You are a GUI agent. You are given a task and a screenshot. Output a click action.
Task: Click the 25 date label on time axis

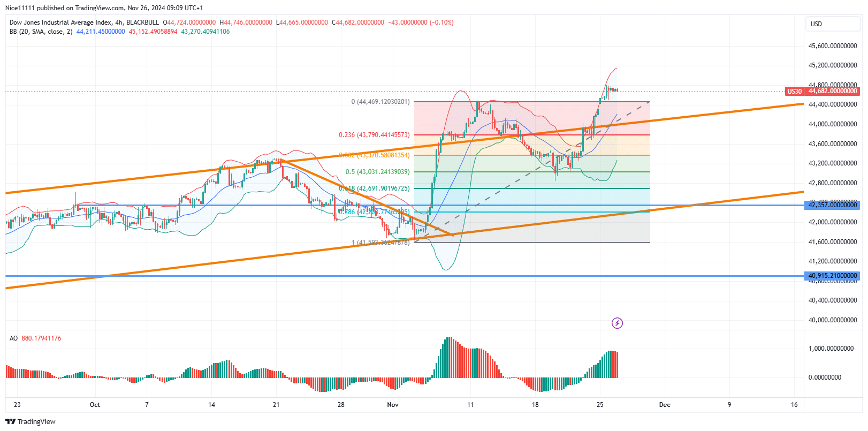[600, 405]
